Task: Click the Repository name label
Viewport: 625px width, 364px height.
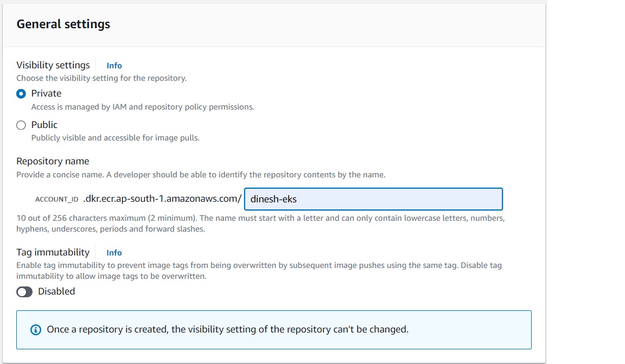Action: click(52, 161)
